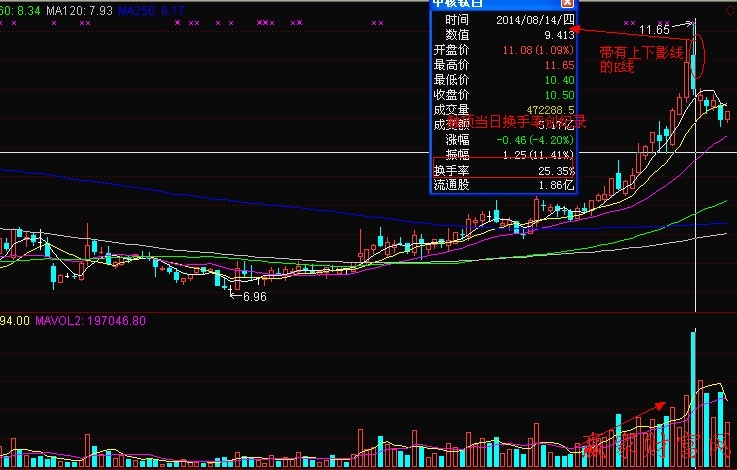Click the 11.65 highest price marker
Screen dimensions: 737x470
(x=654, y=30)
